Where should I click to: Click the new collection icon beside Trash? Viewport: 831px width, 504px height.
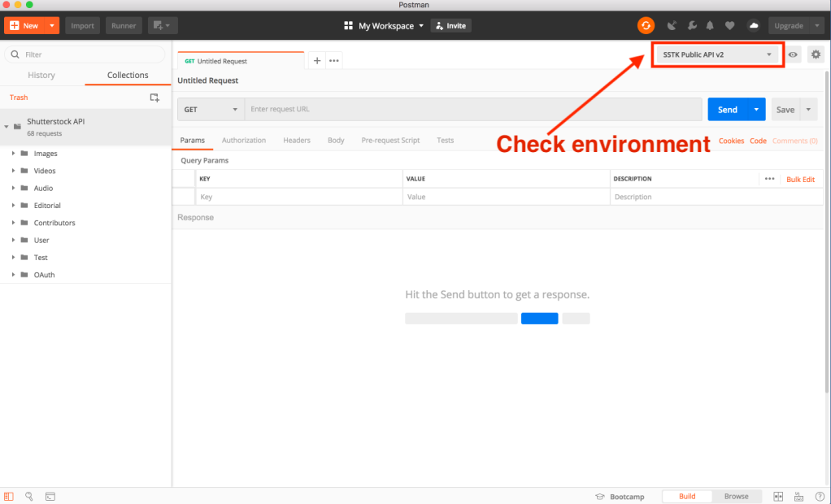154,98
